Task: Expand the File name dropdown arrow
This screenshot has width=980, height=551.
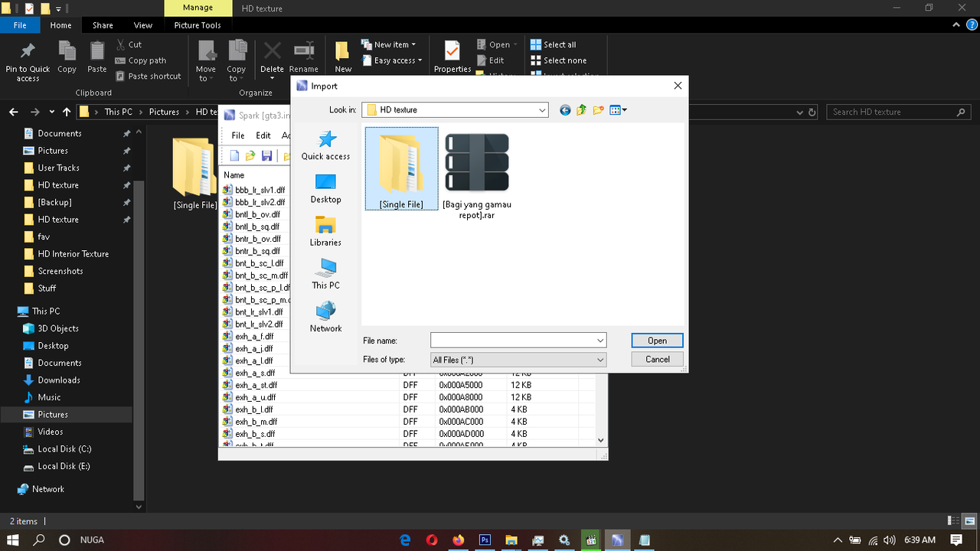Action: [600, 341]
